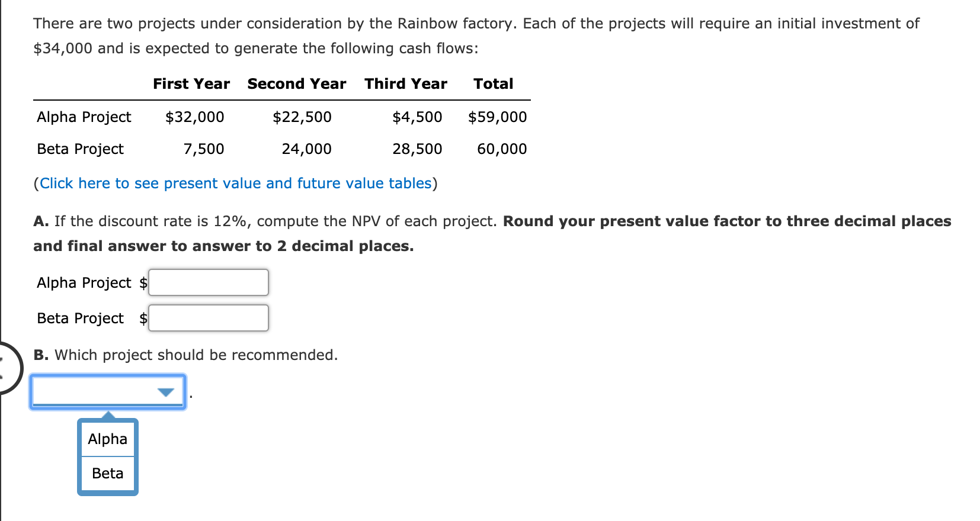Viewport: 980px width, 521px height.
Task: Click the $59,000 total for Alpha Project
Action: tap(497, 117)
